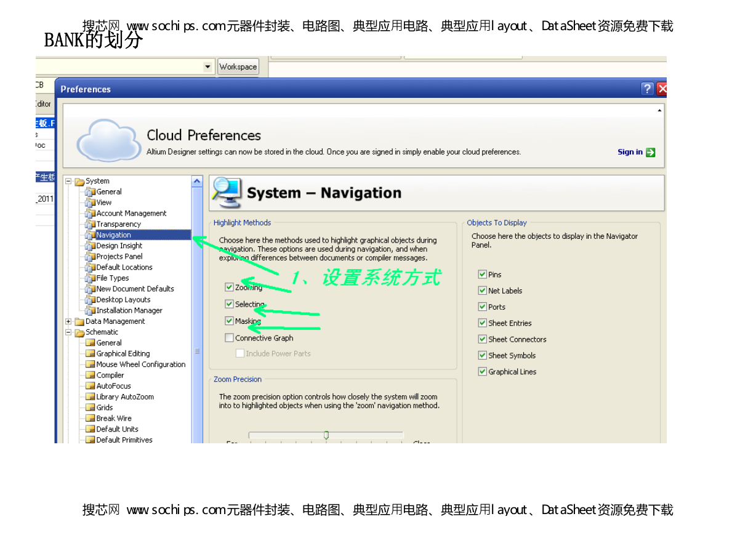Uncheck the Ports checkbox

(x=483, y=307)
